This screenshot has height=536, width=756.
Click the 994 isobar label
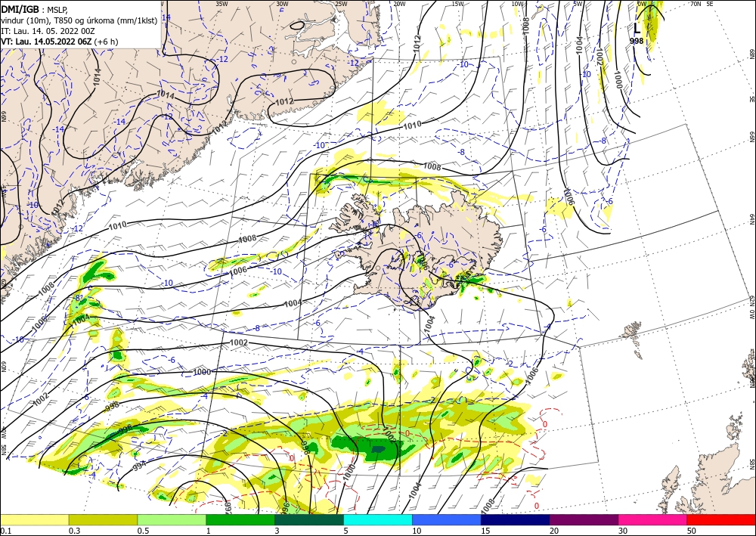coord(139,465)
